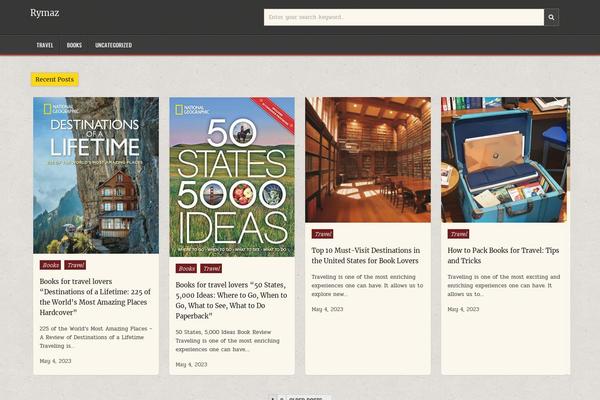Screen dimensions: 600x400
Task: Click the Top 10 Must-Visit post excerpt text
Action: (x=367, y=285)
